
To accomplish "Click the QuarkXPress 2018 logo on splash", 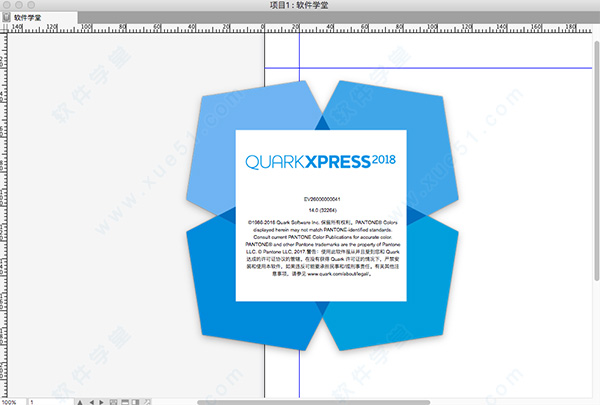I will (x=320, y=161).
